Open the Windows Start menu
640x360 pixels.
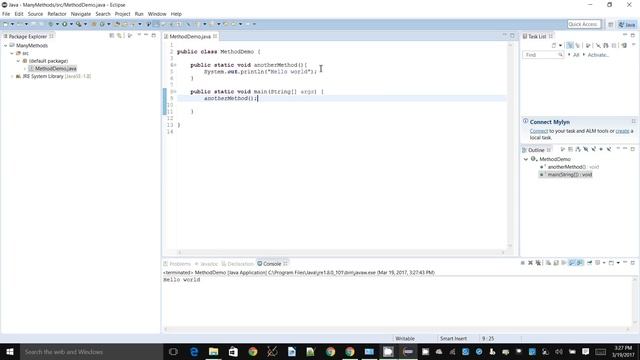(10, 351)
